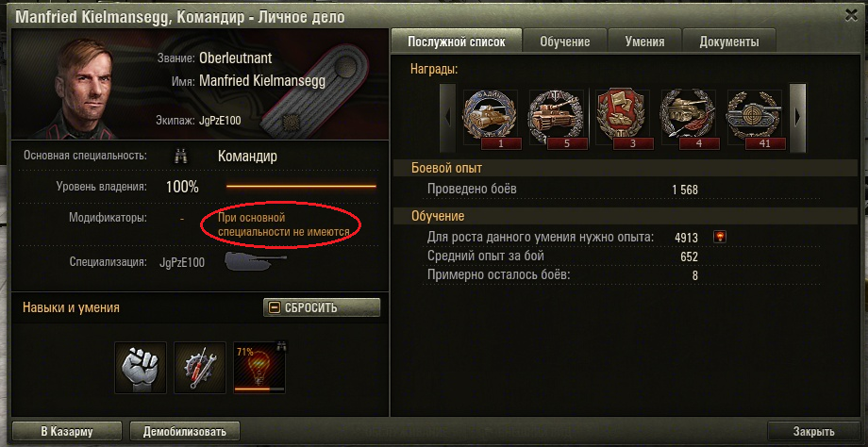Click the Tiger tank medal with count 5

(x=555, y=120)
